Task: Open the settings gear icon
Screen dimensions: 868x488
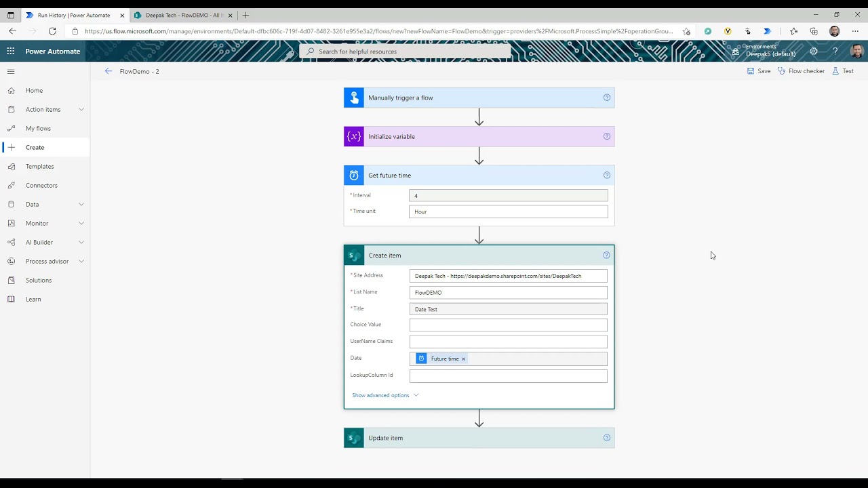Action: [814, 52]
